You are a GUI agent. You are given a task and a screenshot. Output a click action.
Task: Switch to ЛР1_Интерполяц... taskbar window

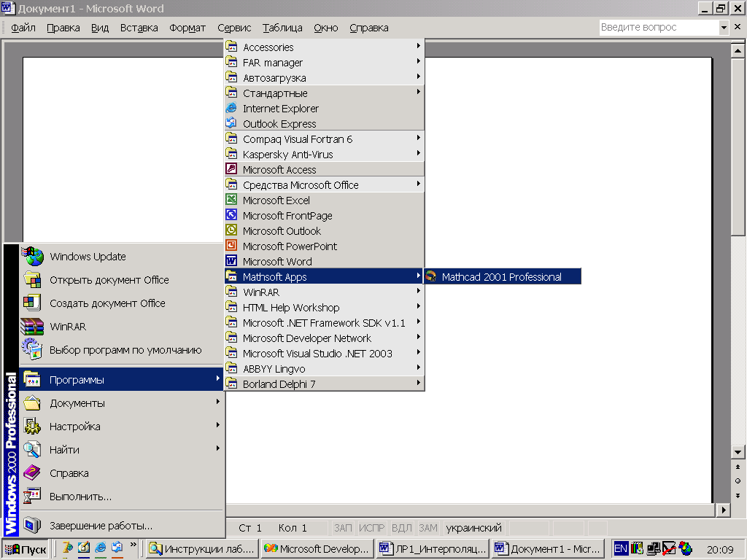pos(433,549)
